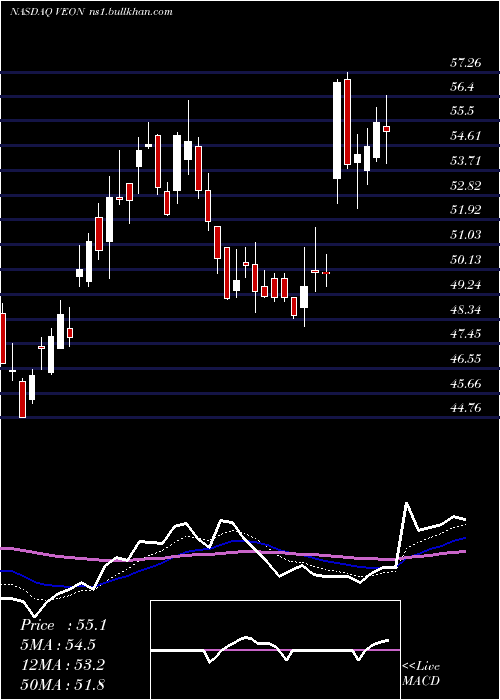Viewport: 500px width, 700px height.
Task: Select the 54.61 price axis label
Action: [466, 136]
